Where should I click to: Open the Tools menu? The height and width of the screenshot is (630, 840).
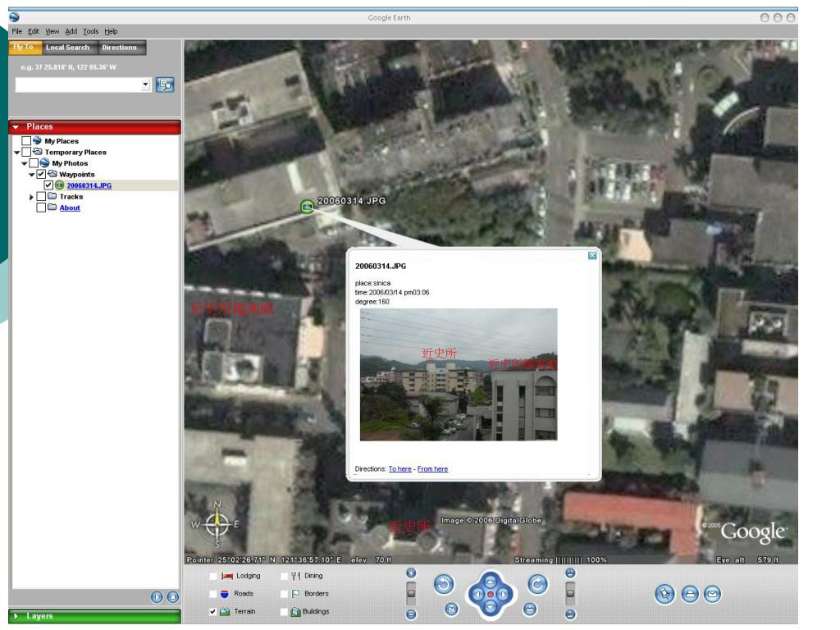click(x=90, y=31)
